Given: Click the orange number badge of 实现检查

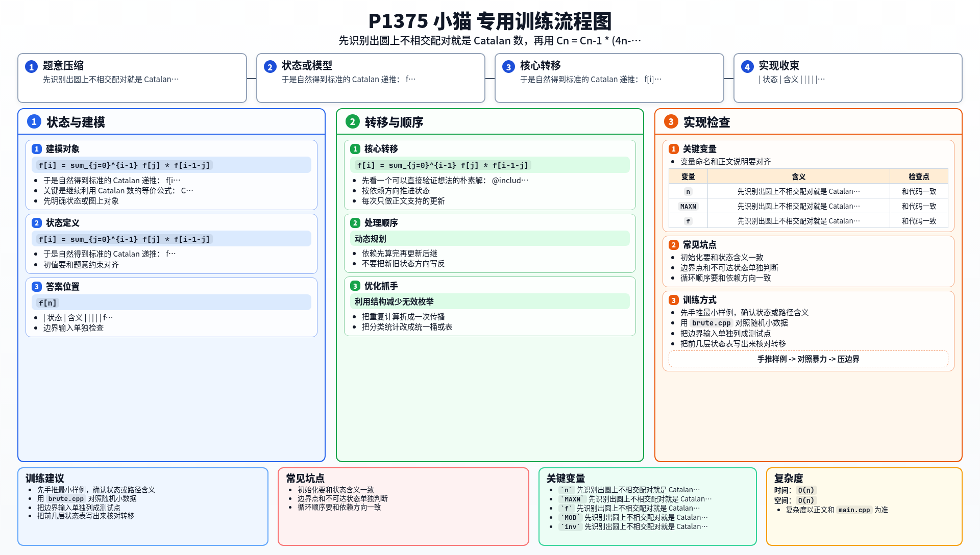Looking at the screenshot, I should pos(671,121).
